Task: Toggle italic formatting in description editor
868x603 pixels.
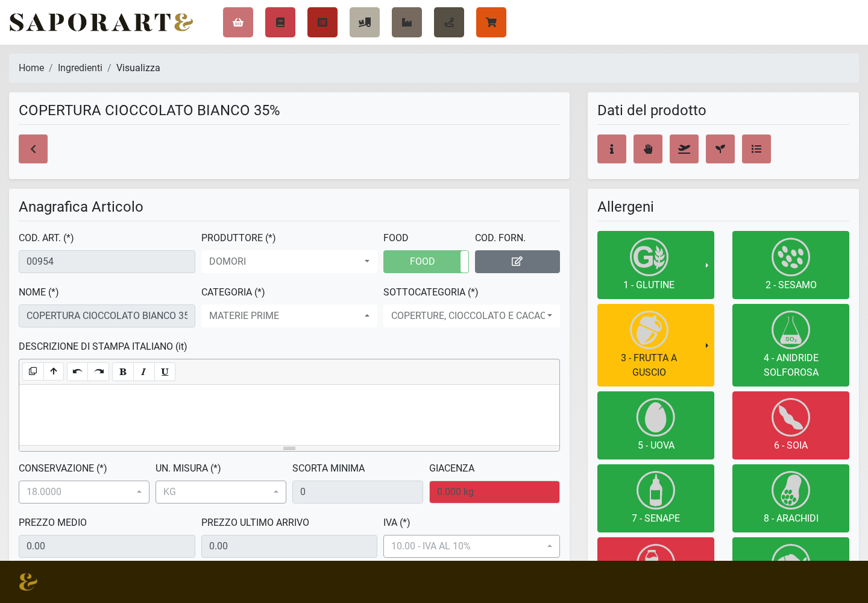Action: (x=143, y=371)
